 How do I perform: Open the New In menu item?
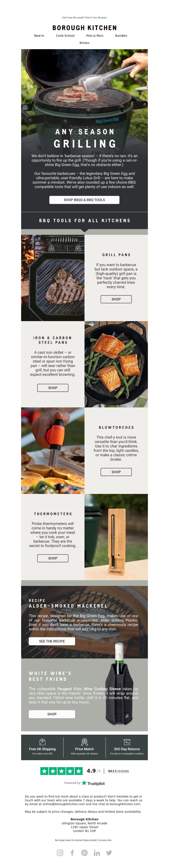39,35
